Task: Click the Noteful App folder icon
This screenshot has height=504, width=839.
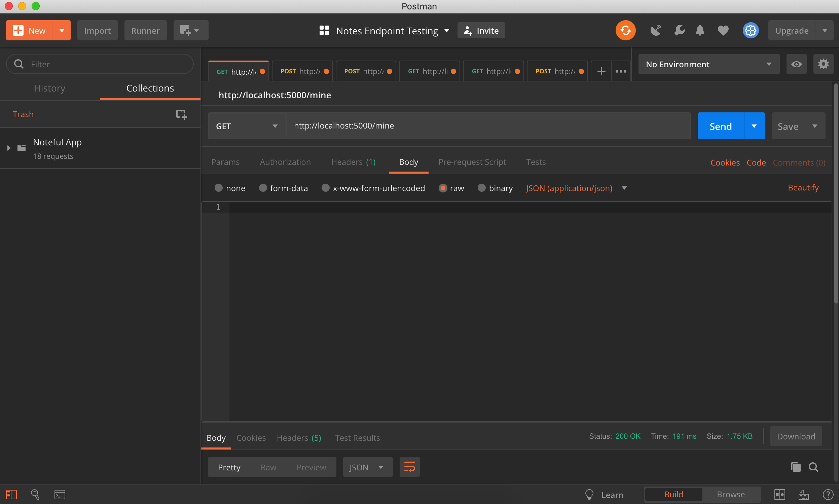Action: 22,148
